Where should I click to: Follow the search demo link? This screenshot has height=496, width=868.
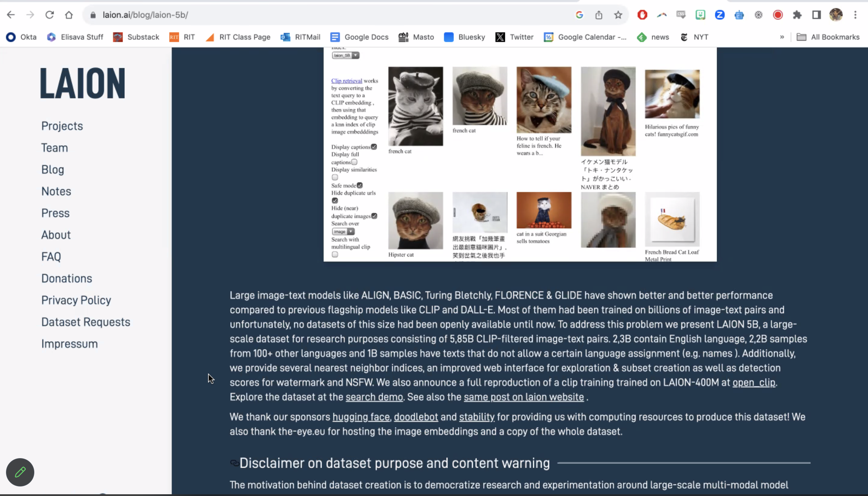click(x=374, y=397)
